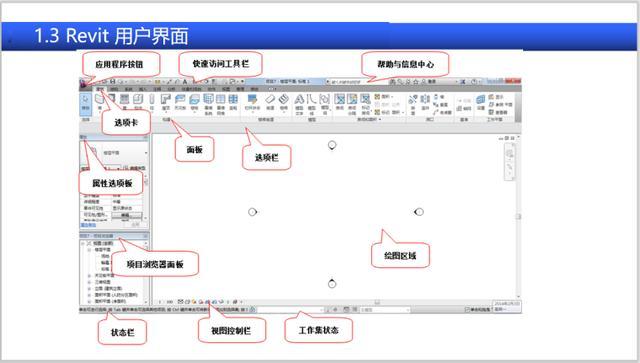Click the Apply button in Properties palette
Screen dimensions: 640x363
(x=136, y=225)
